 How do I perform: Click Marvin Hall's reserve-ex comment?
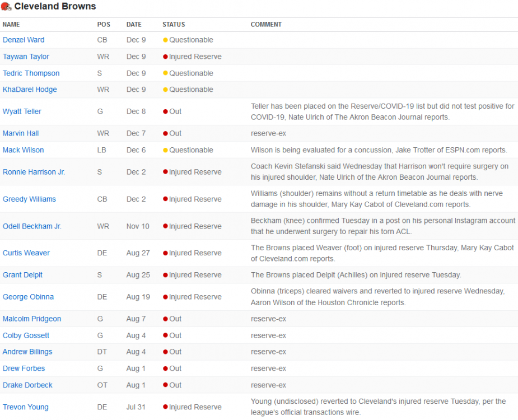[x=268, y=133]
